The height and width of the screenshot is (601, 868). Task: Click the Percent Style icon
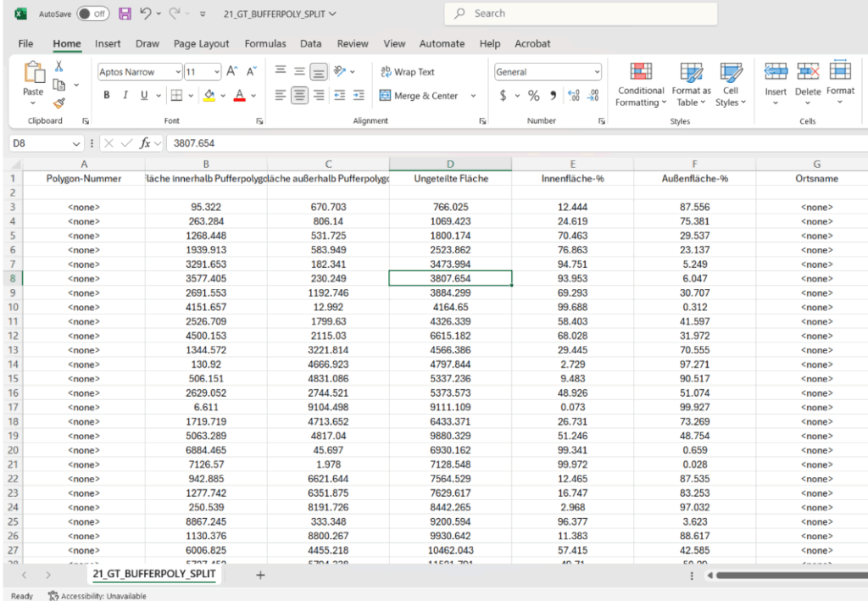click(533, 96)
